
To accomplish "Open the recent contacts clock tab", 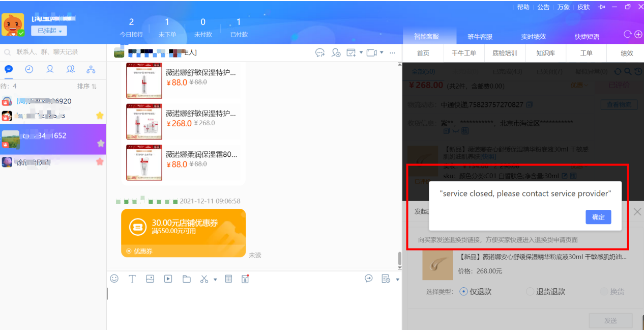I will pyautogui.click(x=29, y=69).
